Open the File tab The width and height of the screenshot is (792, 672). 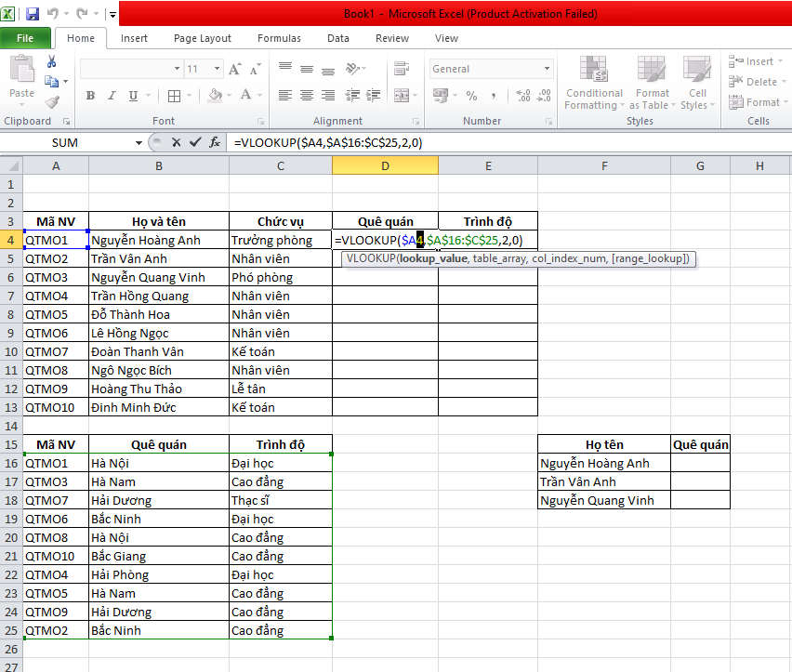pos(25,38)
